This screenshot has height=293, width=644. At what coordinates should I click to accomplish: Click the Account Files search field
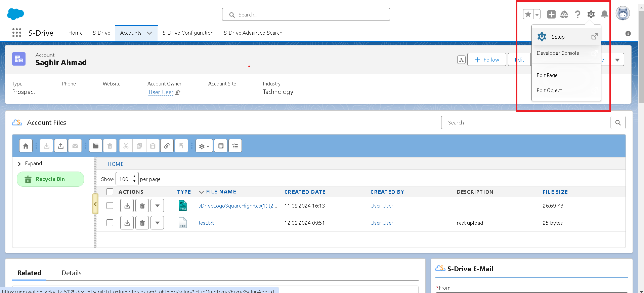(x=526, y=123)
